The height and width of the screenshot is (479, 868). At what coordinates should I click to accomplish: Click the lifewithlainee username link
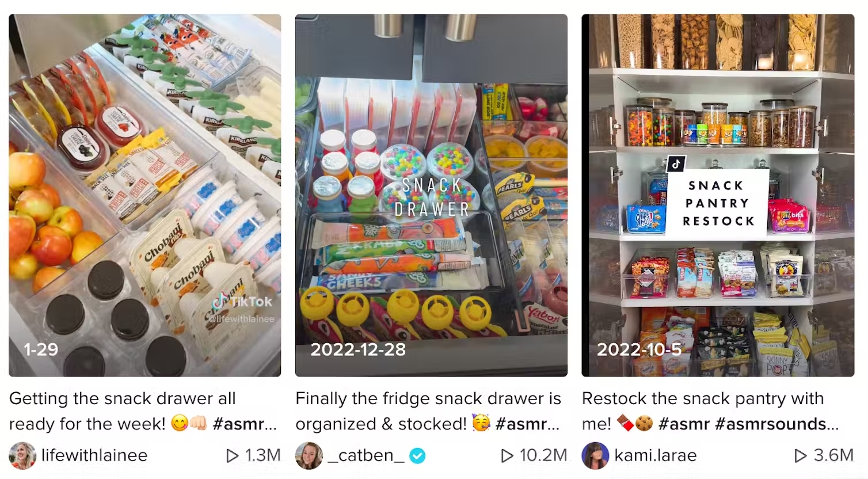[94, 455]
